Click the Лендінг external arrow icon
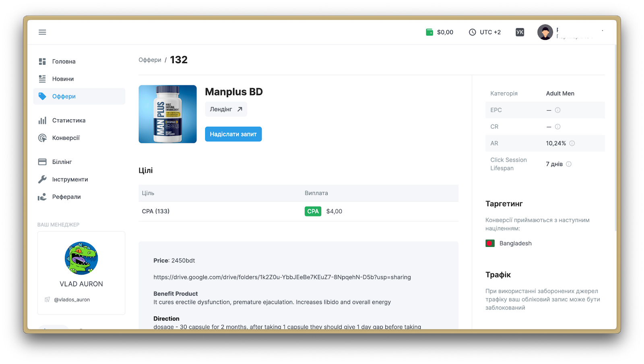This screenshot has width=644, height=364. click(240, 109)
